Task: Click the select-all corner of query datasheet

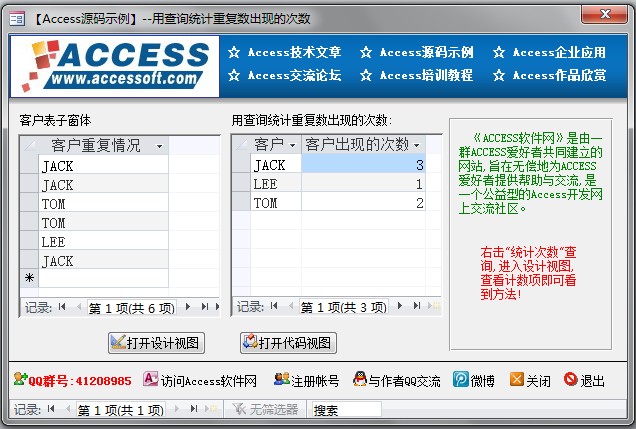Action: pyautogui.click(x=241, y=144)
